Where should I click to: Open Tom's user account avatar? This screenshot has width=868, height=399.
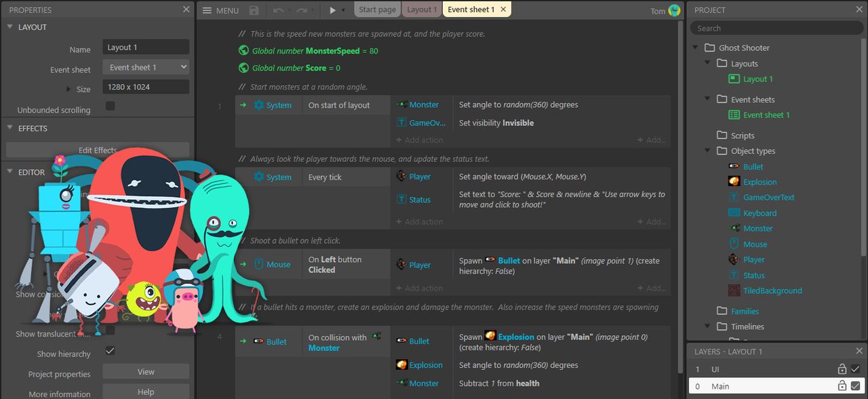click(674, 10)
